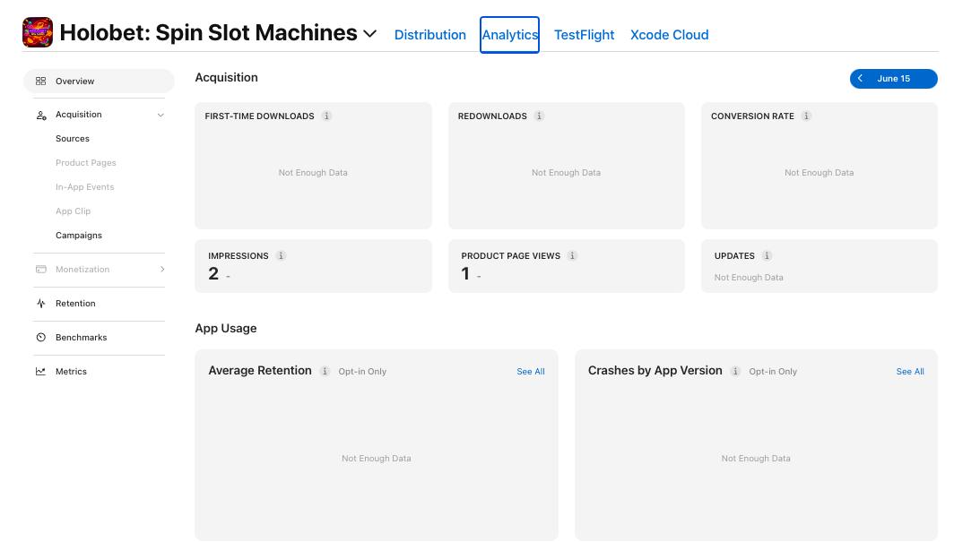Open Campaigns under Acquisition

coord(79,236)
